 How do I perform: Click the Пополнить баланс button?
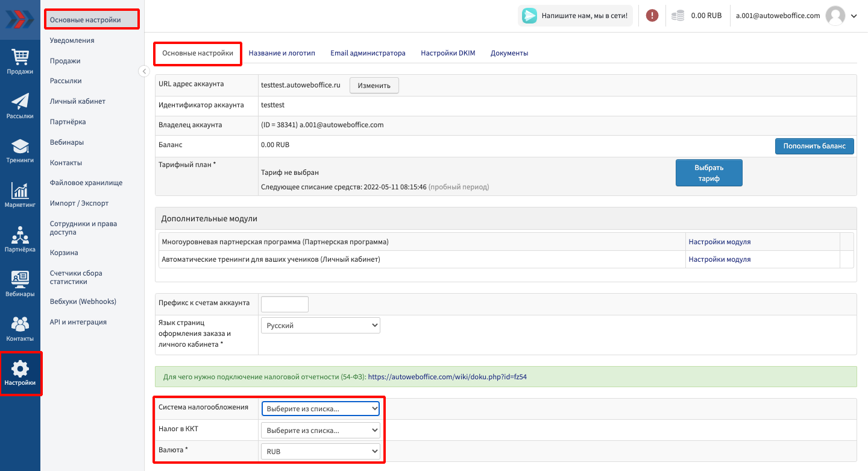[814, 146]
